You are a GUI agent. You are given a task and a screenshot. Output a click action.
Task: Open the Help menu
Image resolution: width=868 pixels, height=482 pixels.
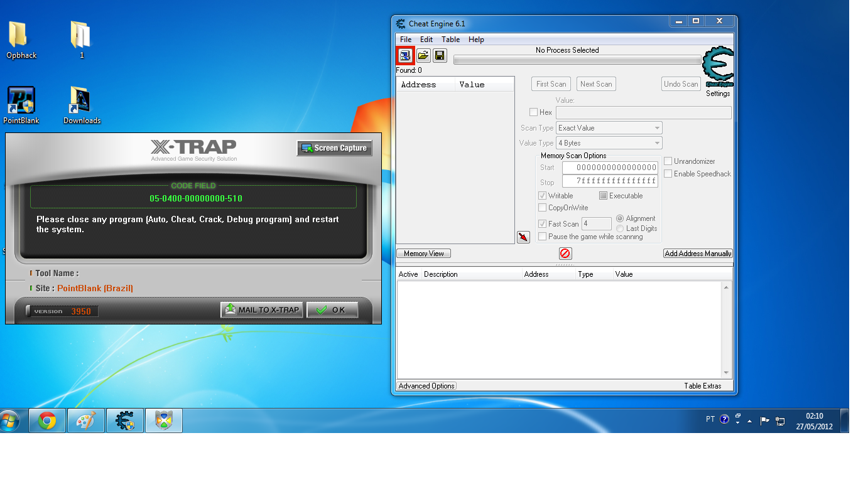(477, 40)
